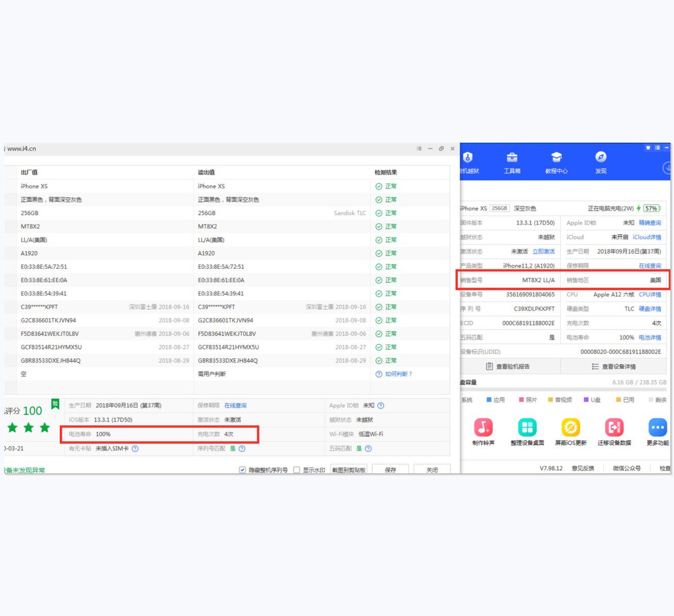
Task: Open the jailbreak shield tab icon
Action: [x=468, y=157]
